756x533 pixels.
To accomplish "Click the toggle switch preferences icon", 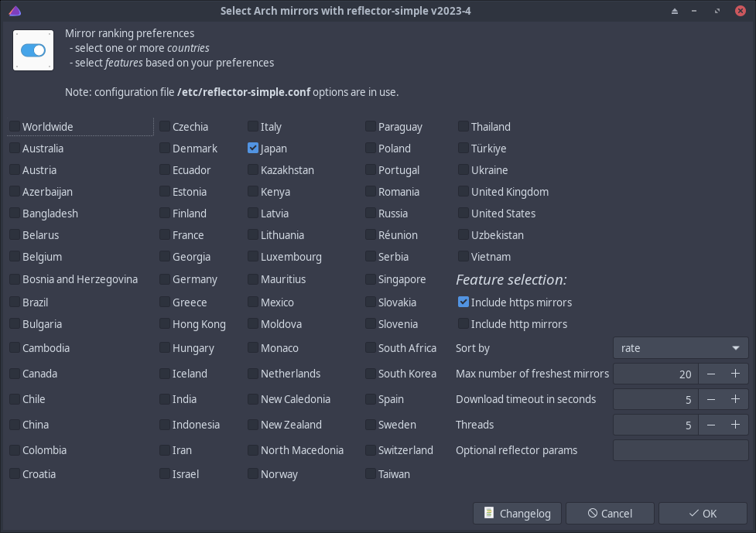I will click(x=33, y=50).
